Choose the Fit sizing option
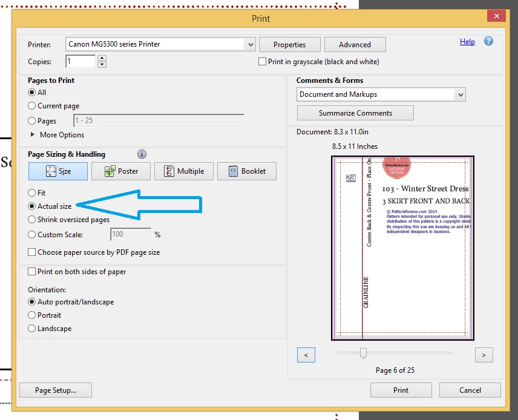This screenshot has height=420, width=518. click(x=31, y=192)
